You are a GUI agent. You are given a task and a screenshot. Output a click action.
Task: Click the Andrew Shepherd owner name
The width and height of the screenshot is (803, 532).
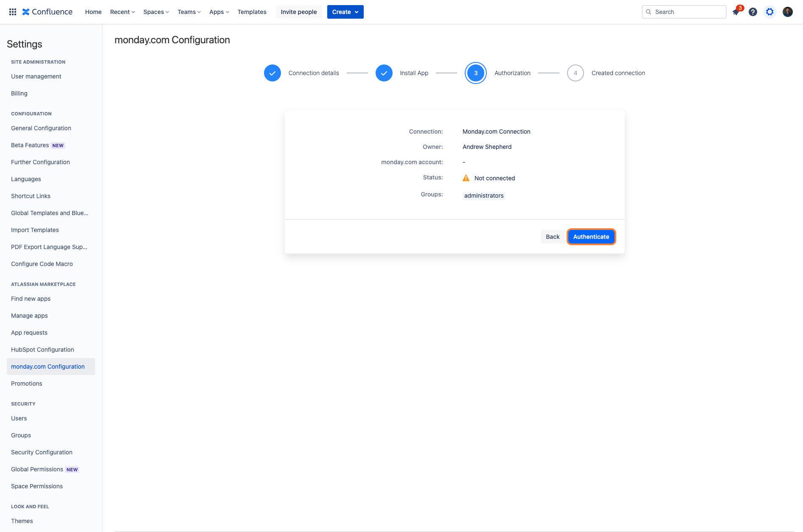tap(487, 147)
